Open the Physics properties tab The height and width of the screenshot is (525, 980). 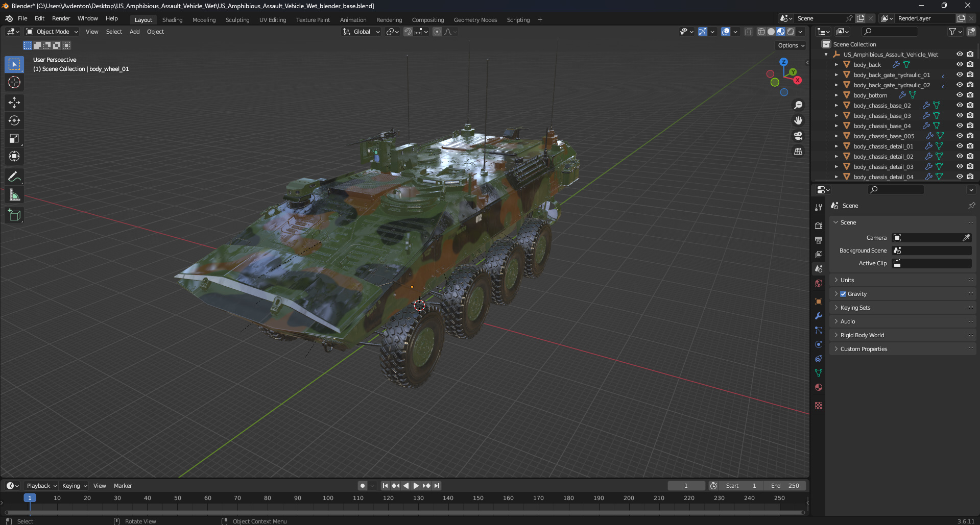coord(819,344)
